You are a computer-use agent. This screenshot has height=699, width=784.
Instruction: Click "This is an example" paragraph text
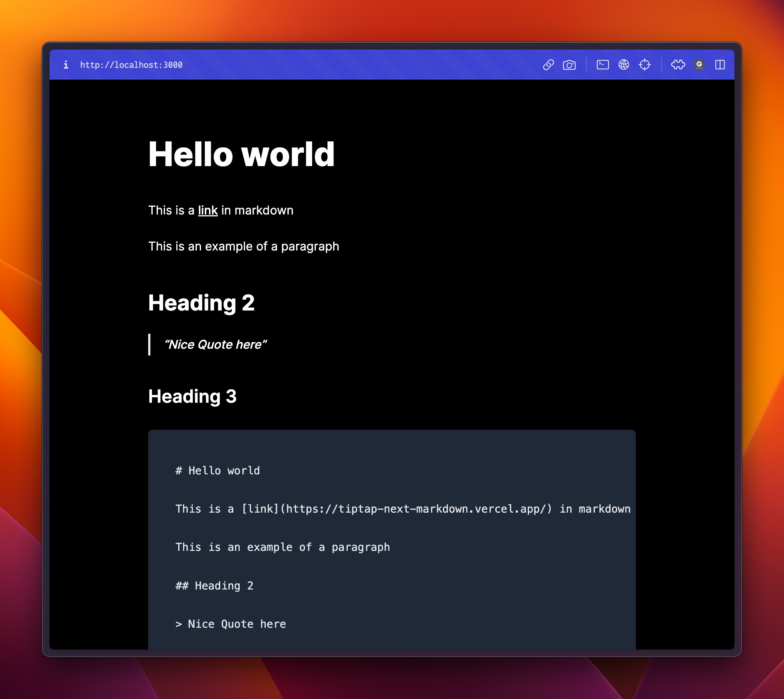(x=243, y=246)
